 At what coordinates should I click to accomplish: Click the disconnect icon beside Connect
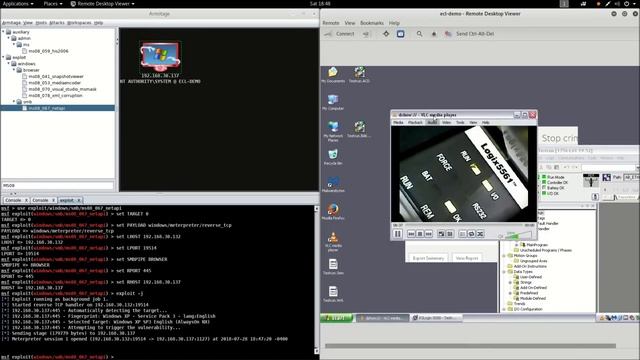click(366, 34)
